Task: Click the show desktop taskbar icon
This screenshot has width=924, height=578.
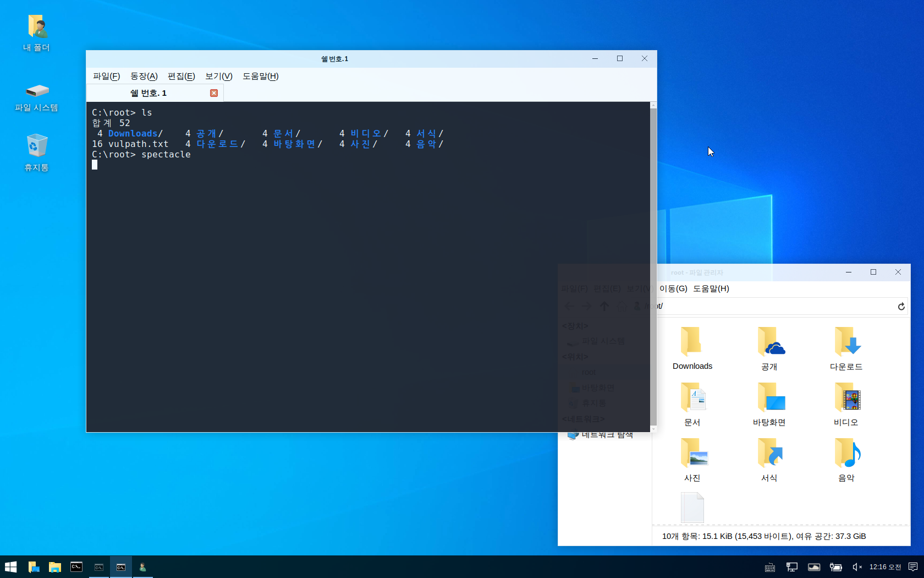Action: (x=33, y=567)
